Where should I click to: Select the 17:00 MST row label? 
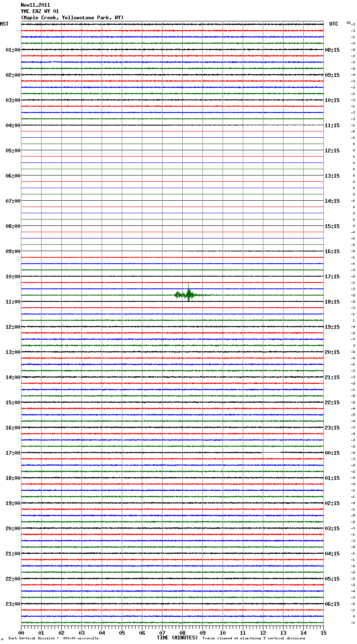click(x=13, y=453)
